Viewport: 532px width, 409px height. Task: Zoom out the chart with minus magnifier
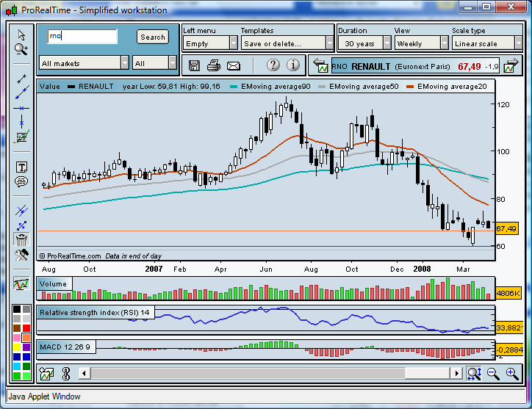point(493,374)
